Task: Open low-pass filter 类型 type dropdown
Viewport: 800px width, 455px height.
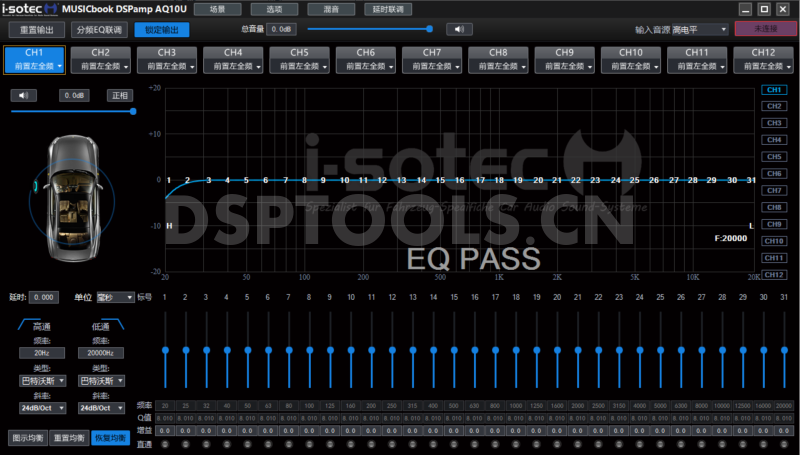Action: [x=102, y=381]
